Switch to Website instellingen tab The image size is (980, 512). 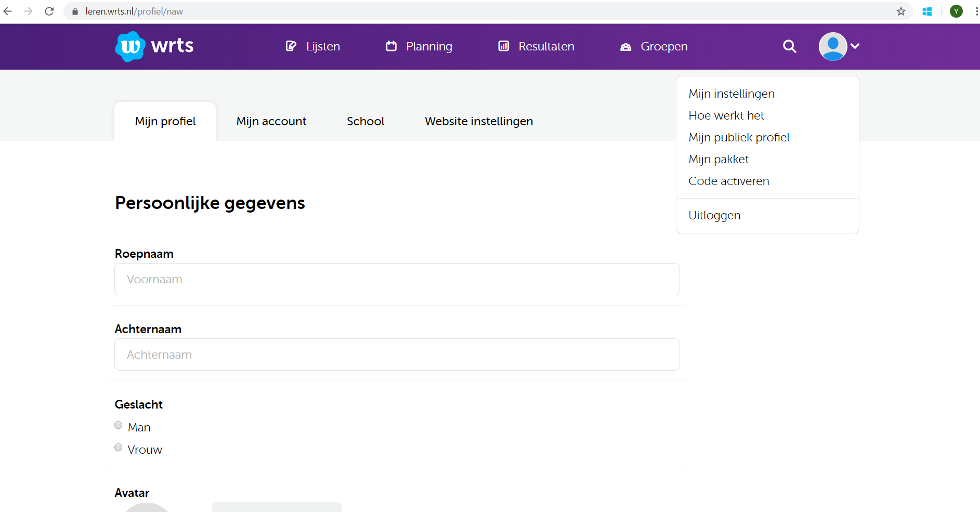pos(479,121)
